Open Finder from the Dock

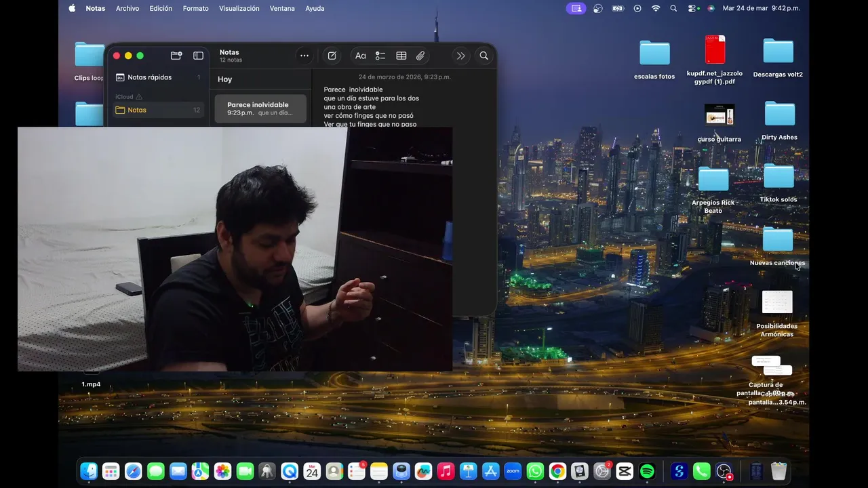pyautogui.click(x=89, y=471)
